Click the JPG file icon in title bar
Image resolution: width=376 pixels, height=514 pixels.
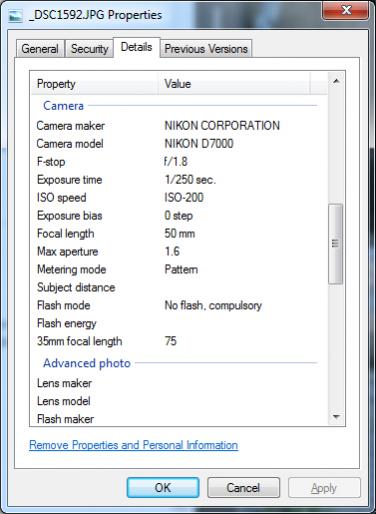(15, 15)
